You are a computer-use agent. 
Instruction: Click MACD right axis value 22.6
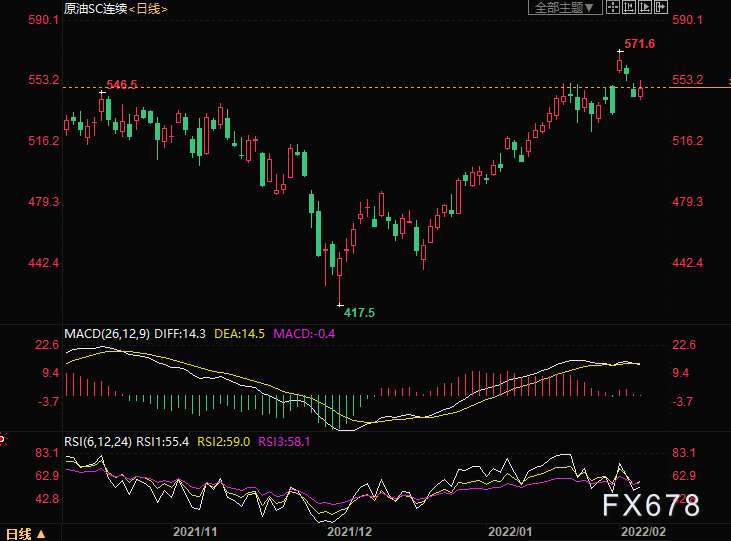coord(684,345)
